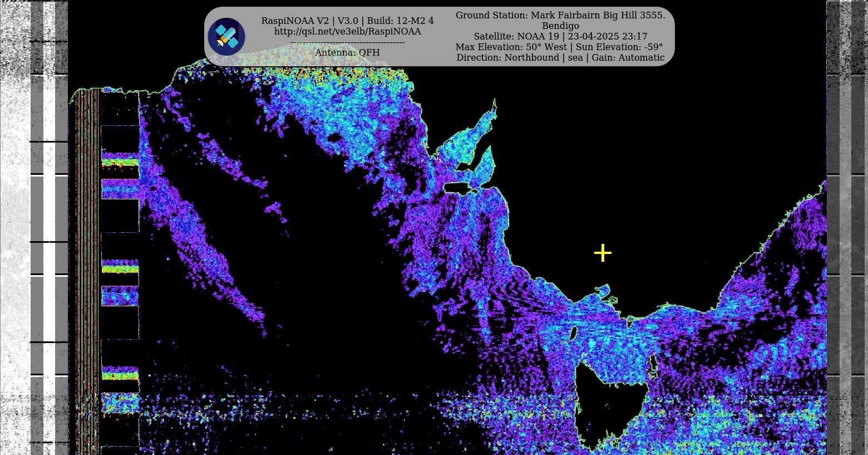868x455 pixels.
Task: Open the qsl.net/ve3elb/RaspiNOAA URL text
Action: tap(347, 32)
